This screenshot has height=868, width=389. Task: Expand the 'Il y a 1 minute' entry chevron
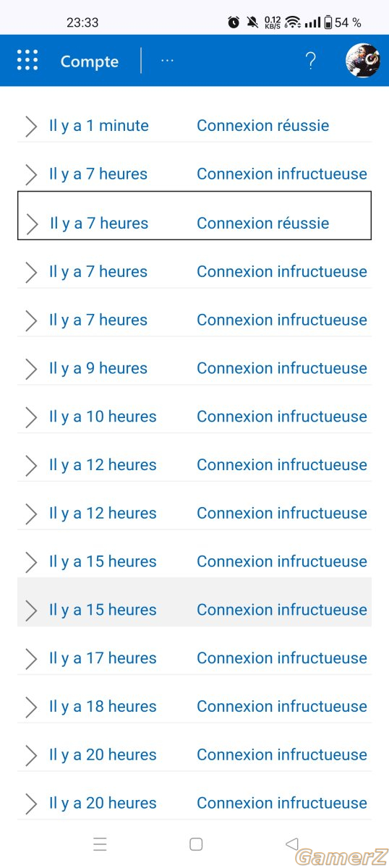pyautogui.click(x=30, y=126)
